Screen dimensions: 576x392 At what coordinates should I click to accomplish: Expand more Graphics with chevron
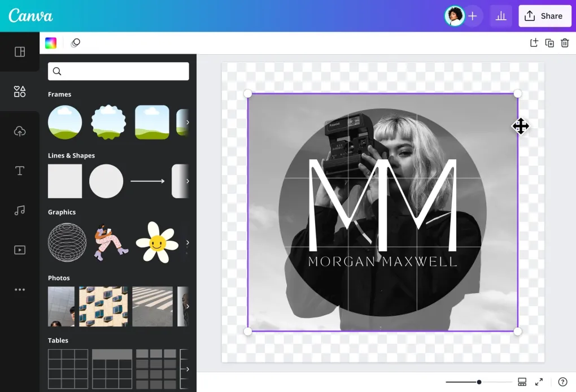coord(187,242)
